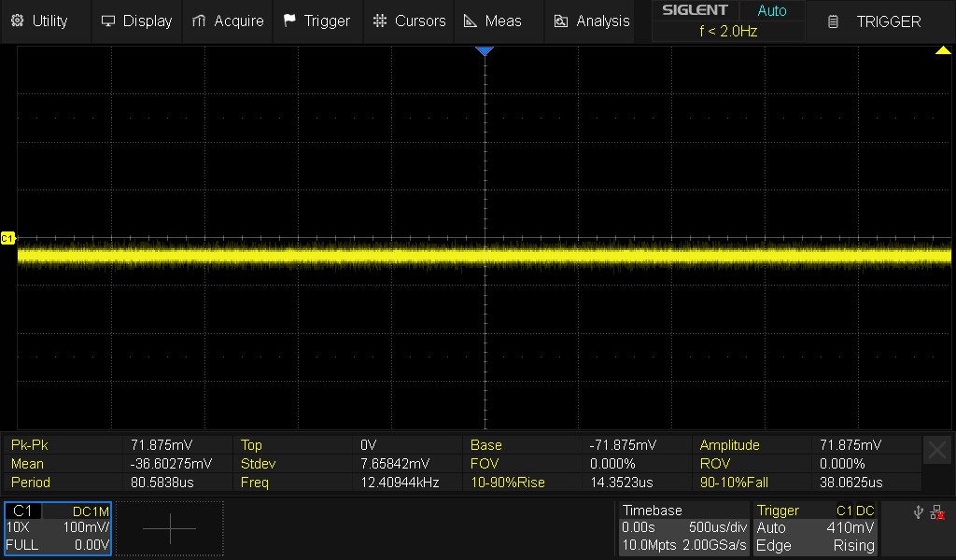956x560 pixels.
Task: Click the TRIGGER panel list icon
Action: click(832, 22)
